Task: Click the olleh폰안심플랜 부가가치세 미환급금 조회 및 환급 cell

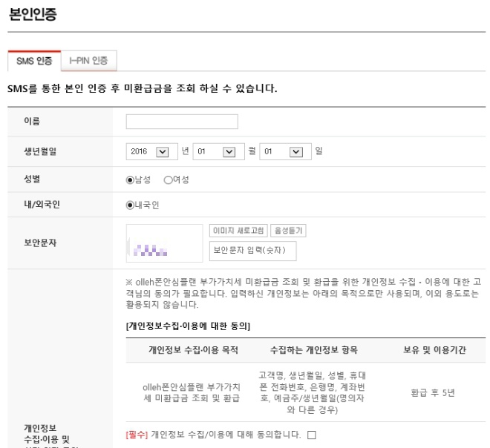Action: click(192, 392)
